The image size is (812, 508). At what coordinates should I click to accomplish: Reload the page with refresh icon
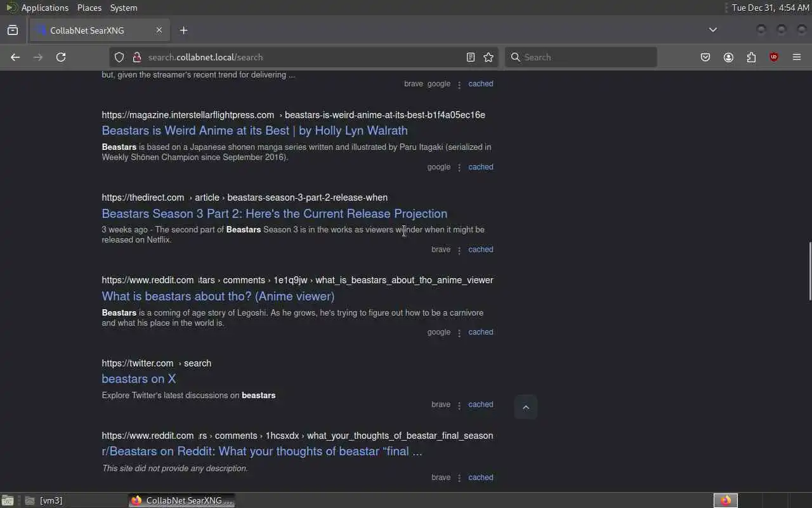[61, 57]
